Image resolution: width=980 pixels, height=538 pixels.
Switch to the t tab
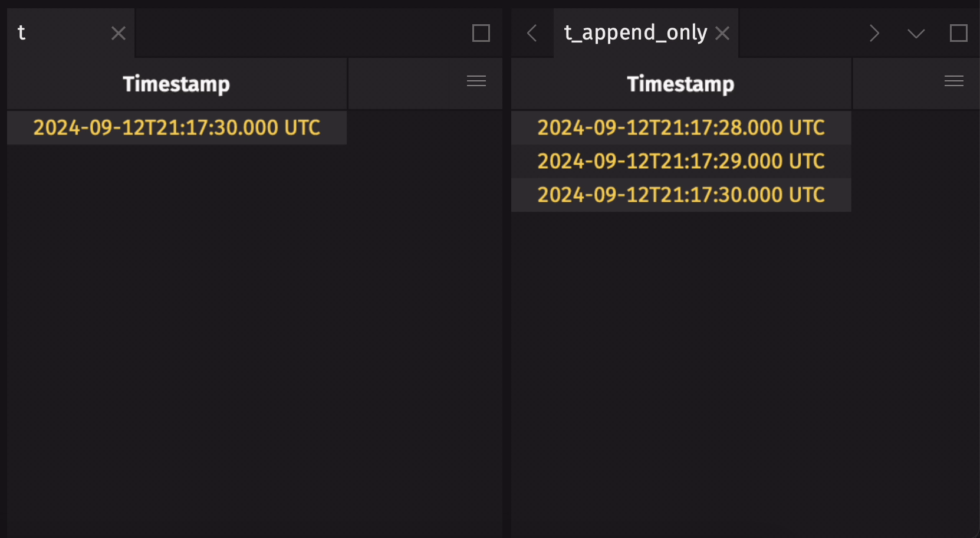pos(53,33)
